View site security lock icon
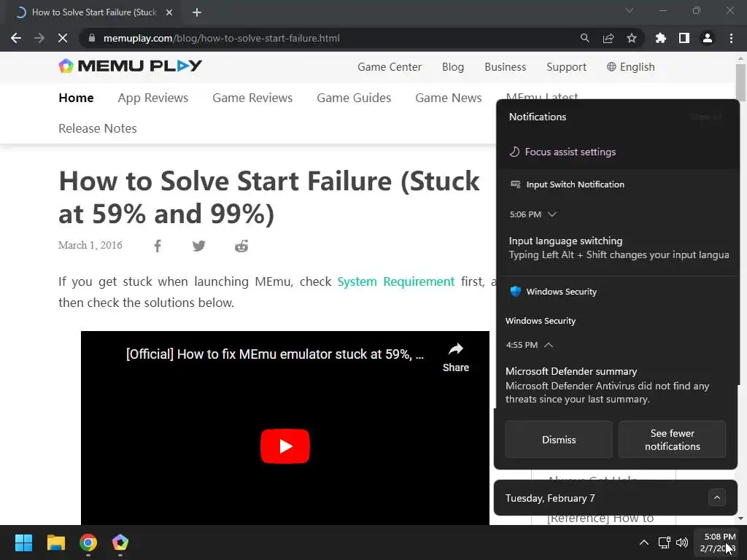The width and height of the screenshot is (747, 560). click(x=92, y=38)
